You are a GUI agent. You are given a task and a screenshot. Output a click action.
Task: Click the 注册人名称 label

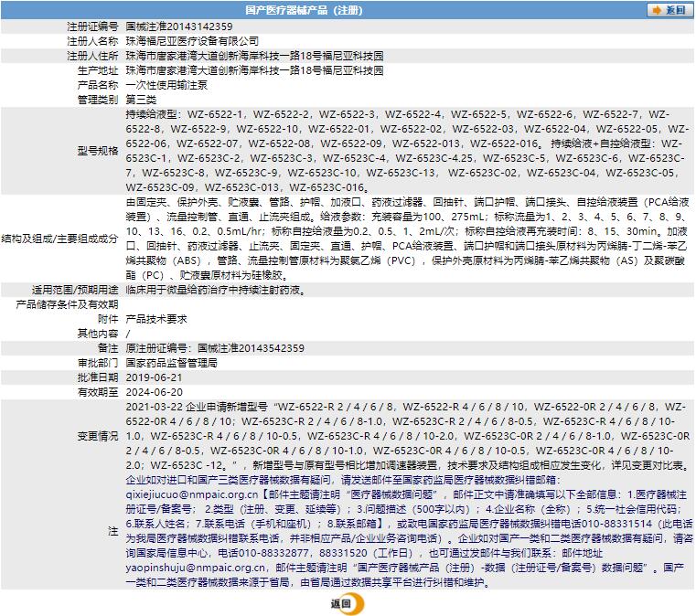[x=92, y=41]
